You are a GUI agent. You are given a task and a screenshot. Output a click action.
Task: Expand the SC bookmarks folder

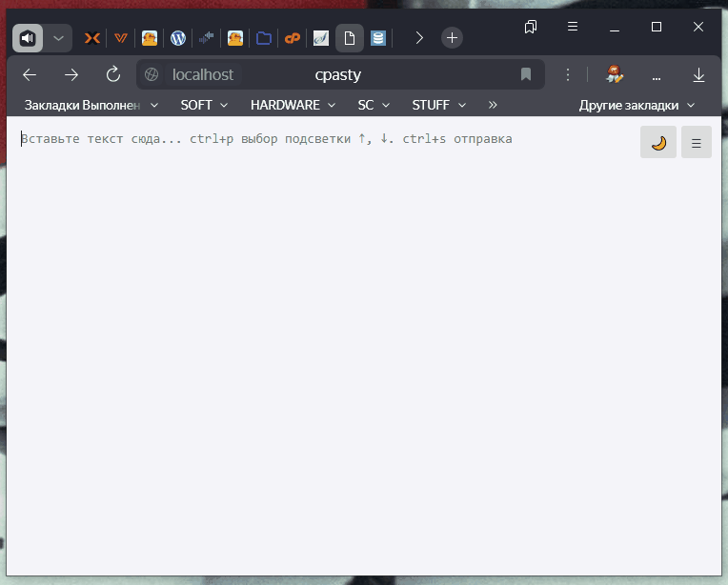[x=374, y=106]
